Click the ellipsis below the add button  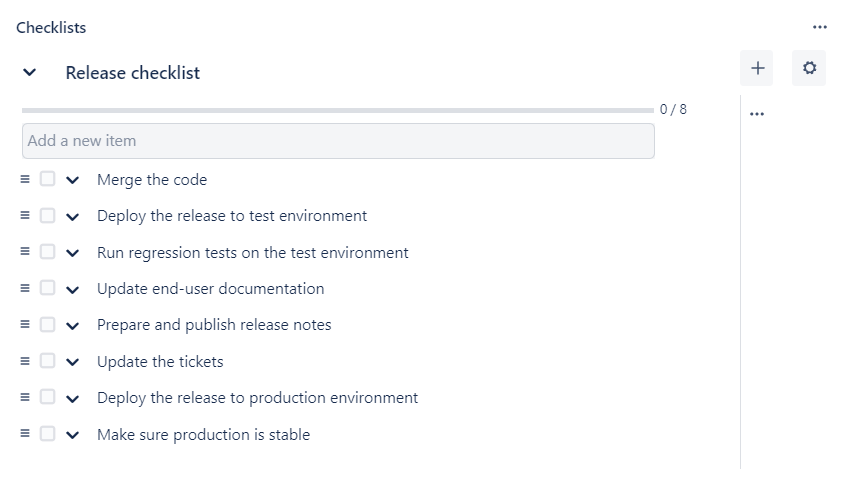point(756,115)
